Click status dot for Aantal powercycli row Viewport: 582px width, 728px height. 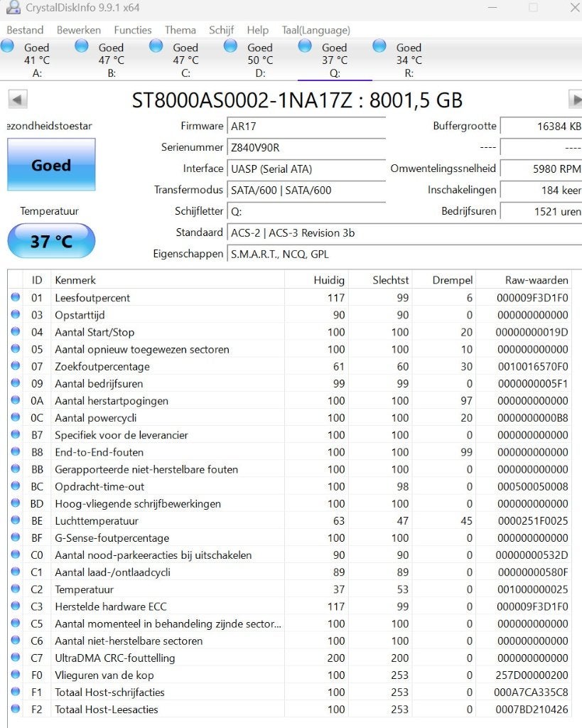pos(16,417)
